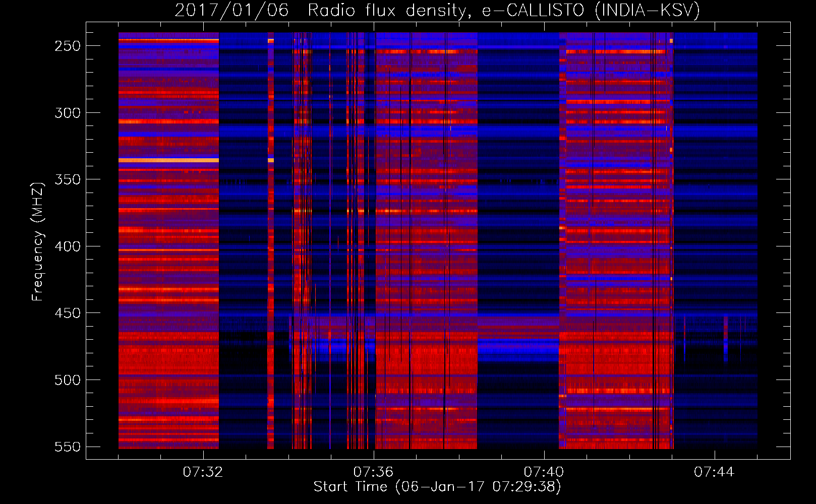Click the 350 frequency tick label

(x=68, y=179)
